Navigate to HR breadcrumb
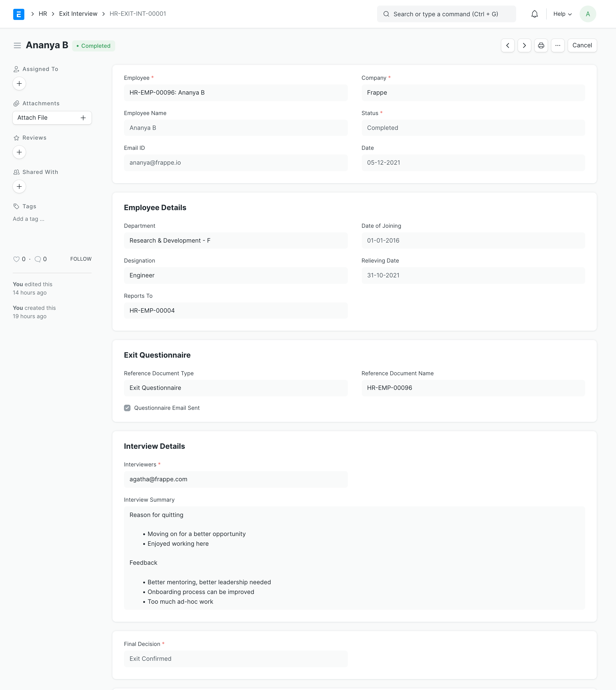 (x=43, y=14)
